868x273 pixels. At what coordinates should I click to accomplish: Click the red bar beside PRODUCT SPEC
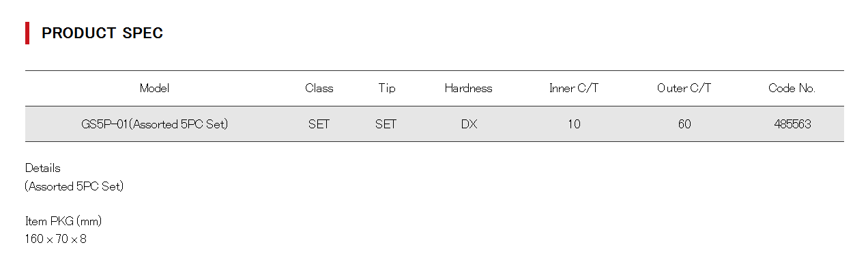(x=27, y=33)
